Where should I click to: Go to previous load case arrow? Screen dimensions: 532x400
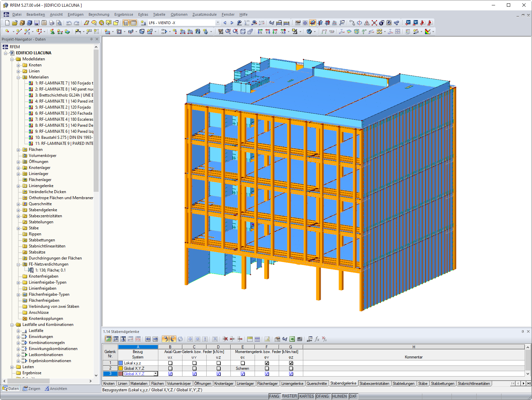click(225, 23)
